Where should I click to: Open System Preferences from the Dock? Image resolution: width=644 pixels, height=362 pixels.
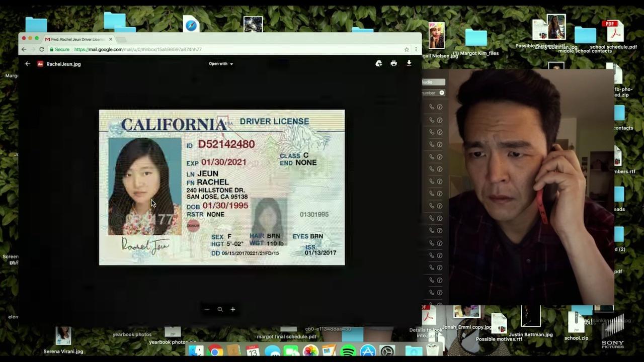click(x=387, y=351)
